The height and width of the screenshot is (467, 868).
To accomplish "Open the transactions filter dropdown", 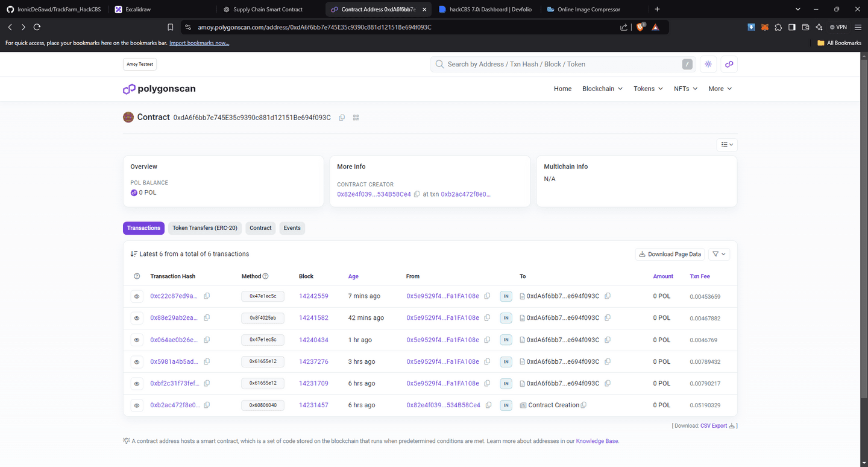I will click(719, 254).
